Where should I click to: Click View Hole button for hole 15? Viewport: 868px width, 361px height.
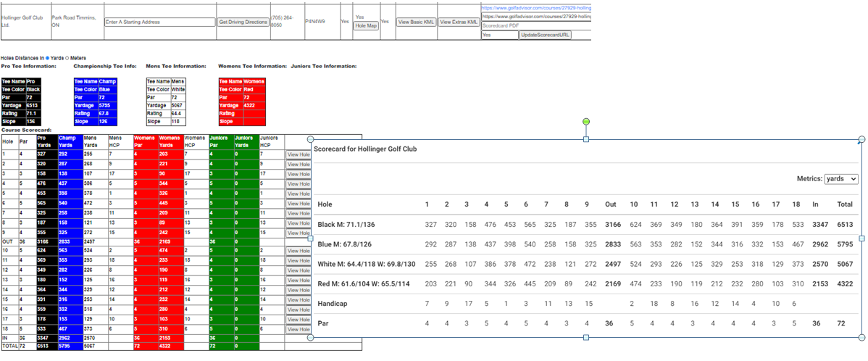298,300
